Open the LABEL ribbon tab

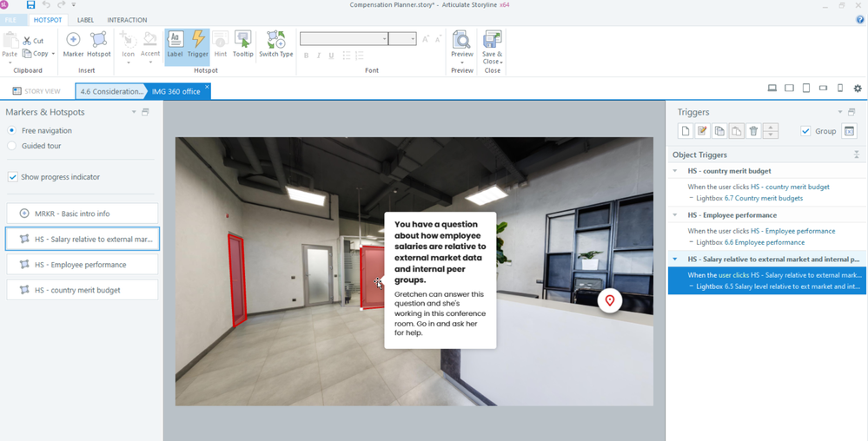point(85,20)
